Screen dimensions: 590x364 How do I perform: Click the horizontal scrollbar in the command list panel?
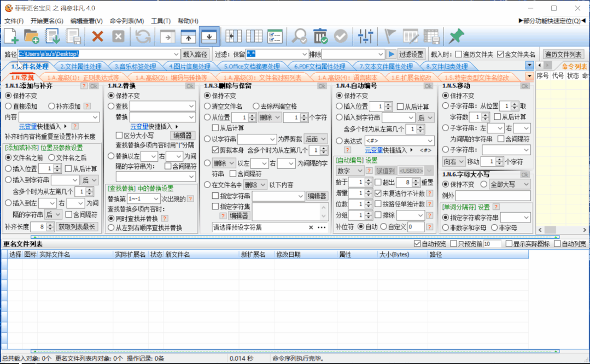563,230
